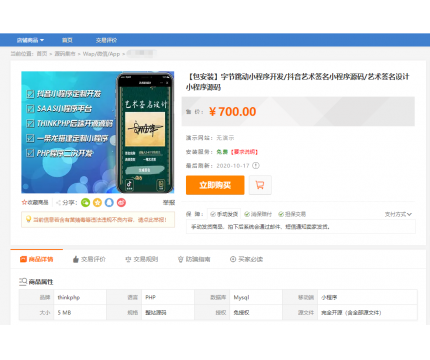Open the product preview image
This screenshot has height=360, width=430.
click(x=98, y=132)
